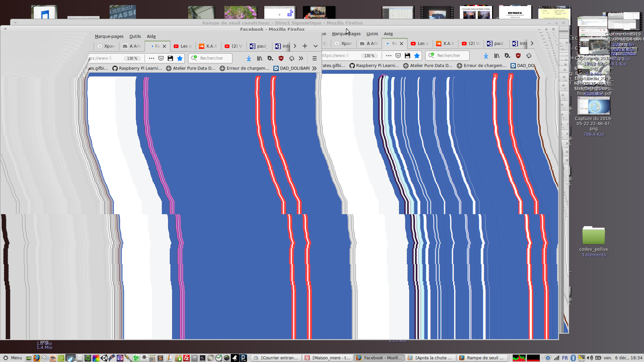This screenshot has height=362, width=644.
Task: Open the terminal launcher in panel
Action: pos(203,358)
